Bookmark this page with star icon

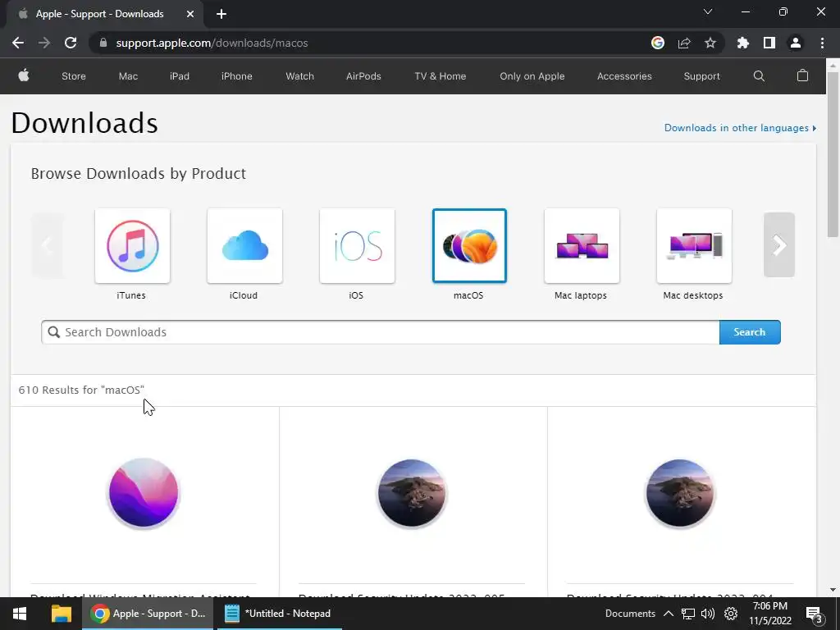710,43
